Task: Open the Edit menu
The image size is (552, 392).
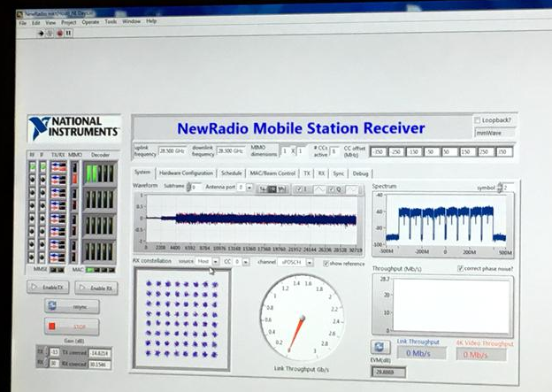Action: click(x=36, y=23)
